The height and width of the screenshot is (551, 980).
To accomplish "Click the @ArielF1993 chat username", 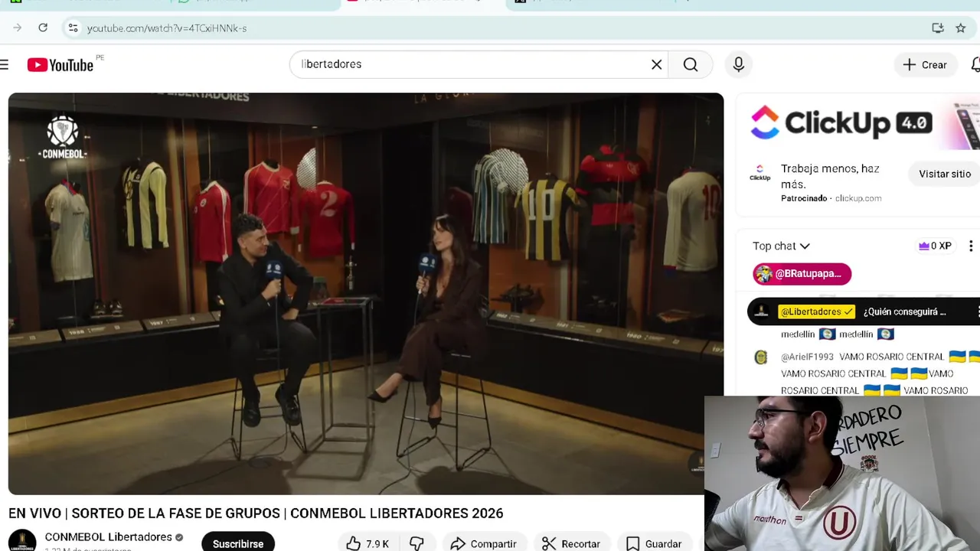I will tap(807, 357).
